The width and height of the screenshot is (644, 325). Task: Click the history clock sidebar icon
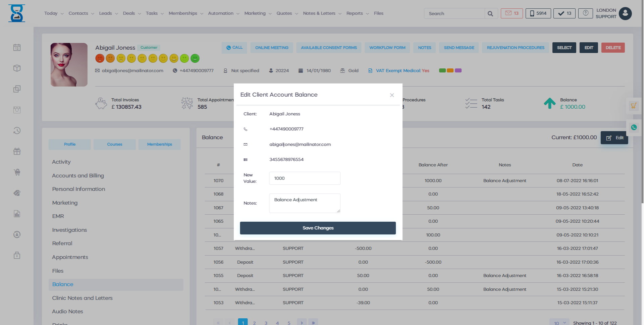[17, 131]
